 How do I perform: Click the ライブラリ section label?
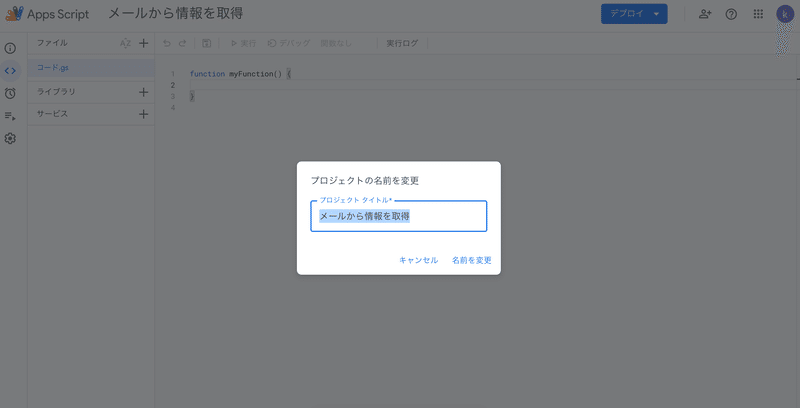56,92
